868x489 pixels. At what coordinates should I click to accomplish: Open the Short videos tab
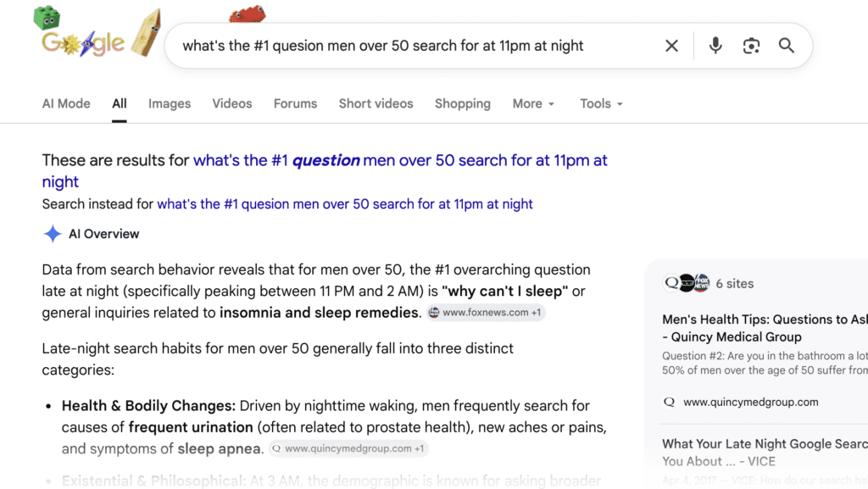[x=376, y=104]
